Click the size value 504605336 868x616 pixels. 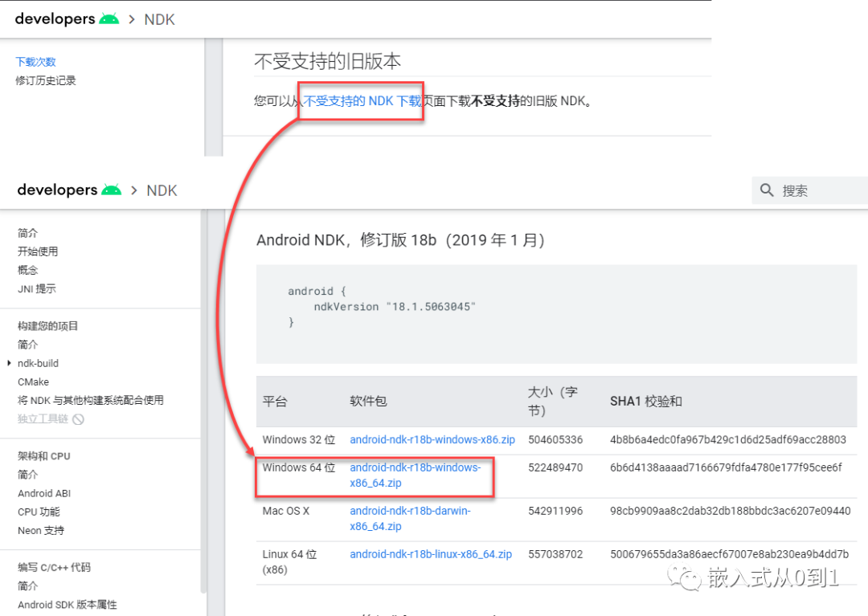click(x=555, y=439)
